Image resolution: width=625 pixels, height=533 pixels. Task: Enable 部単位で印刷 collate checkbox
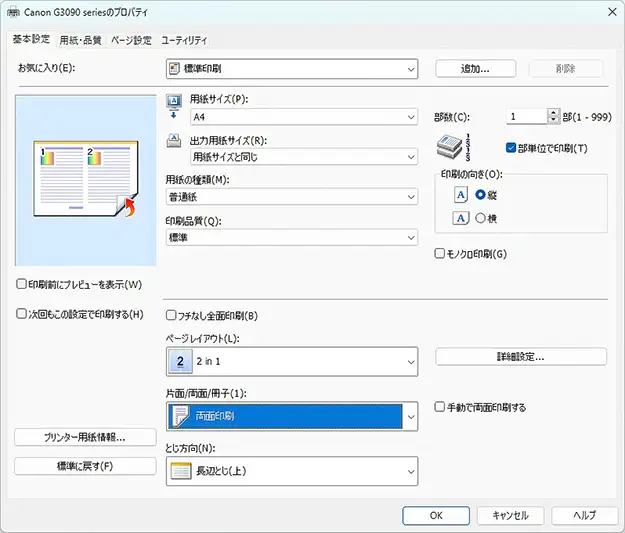[511, 148]
